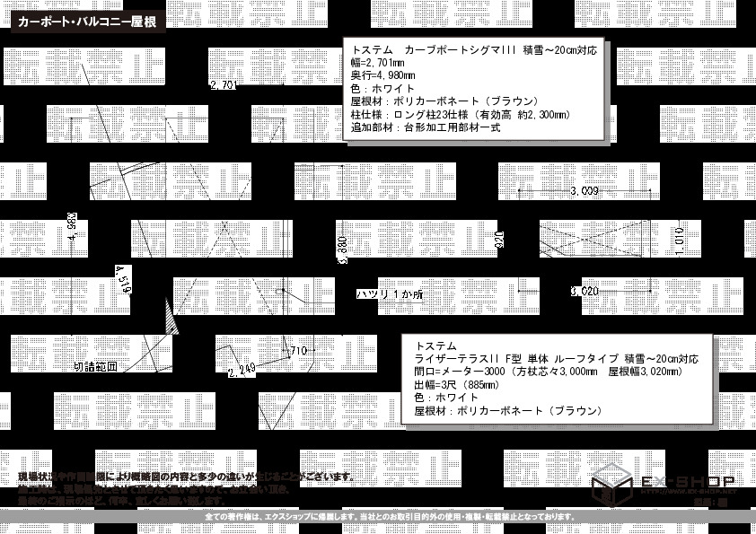
Task: Click the '3,020' dimension on the drawing
Action: [585, 292]
